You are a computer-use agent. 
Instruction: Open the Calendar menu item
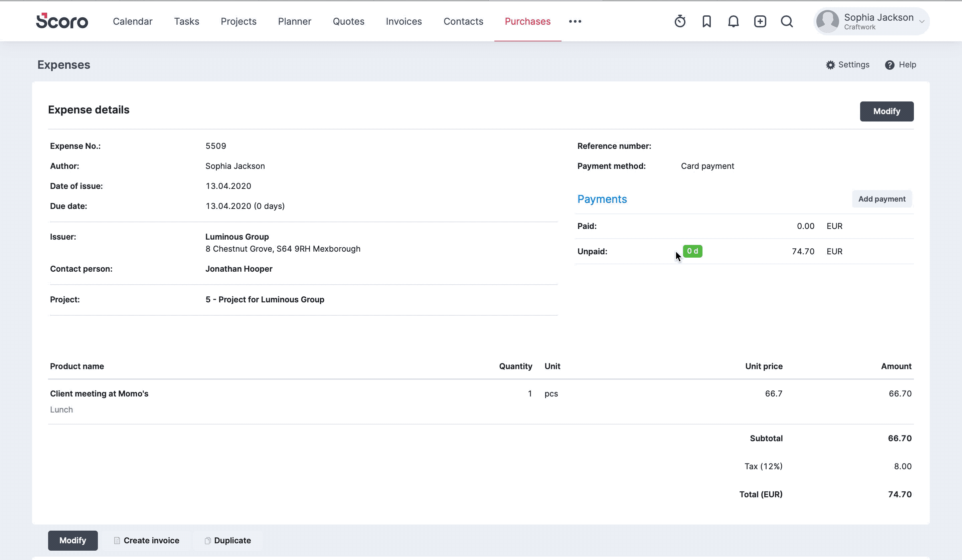pos(133,21)
